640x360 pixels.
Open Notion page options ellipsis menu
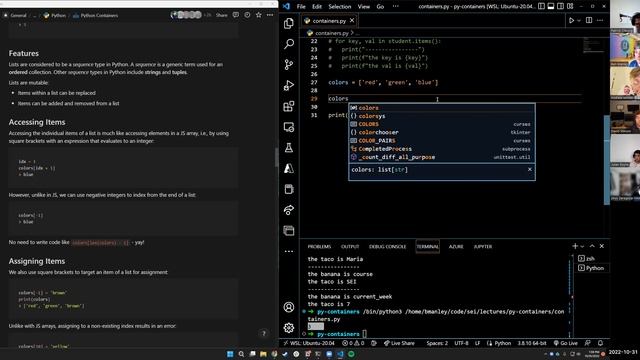point(270,15)
